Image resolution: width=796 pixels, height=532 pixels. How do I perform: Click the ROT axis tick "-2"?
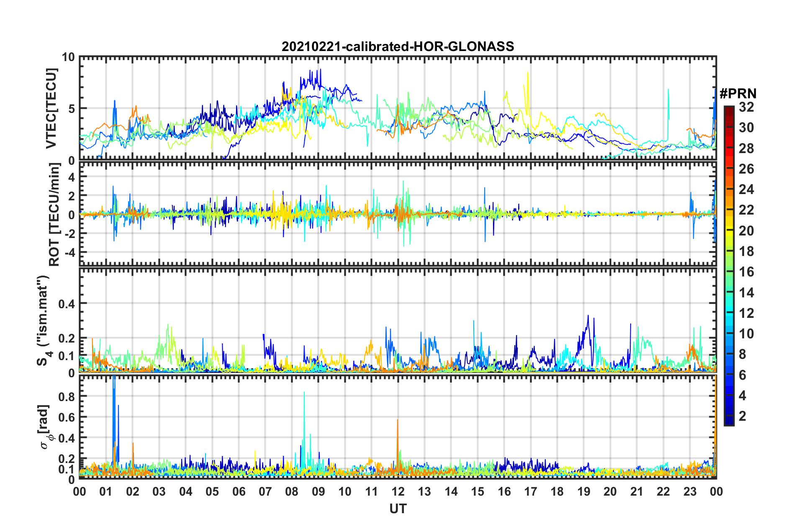click(x=69, y=234)
